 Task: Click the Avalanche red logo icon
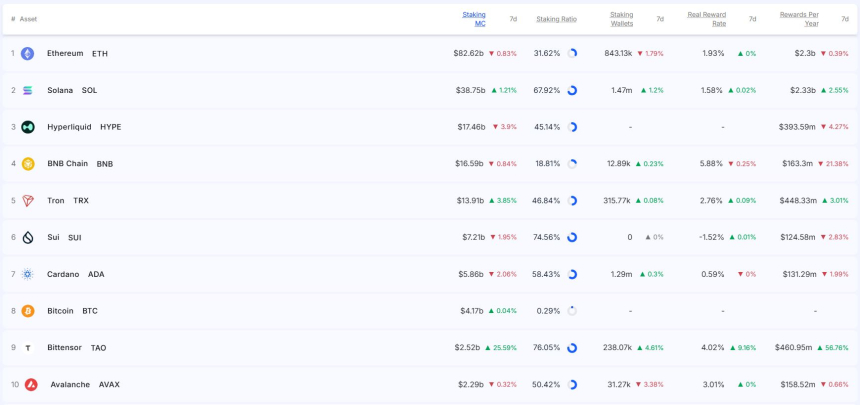31,384
